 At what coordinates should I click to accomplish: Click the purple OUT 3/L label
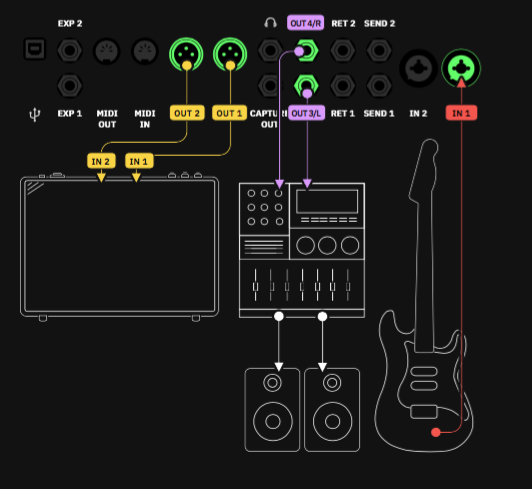click(306, 113)
